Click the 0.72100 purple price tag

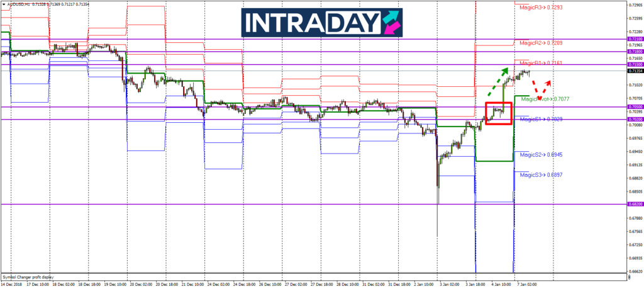tap(635, 39)
